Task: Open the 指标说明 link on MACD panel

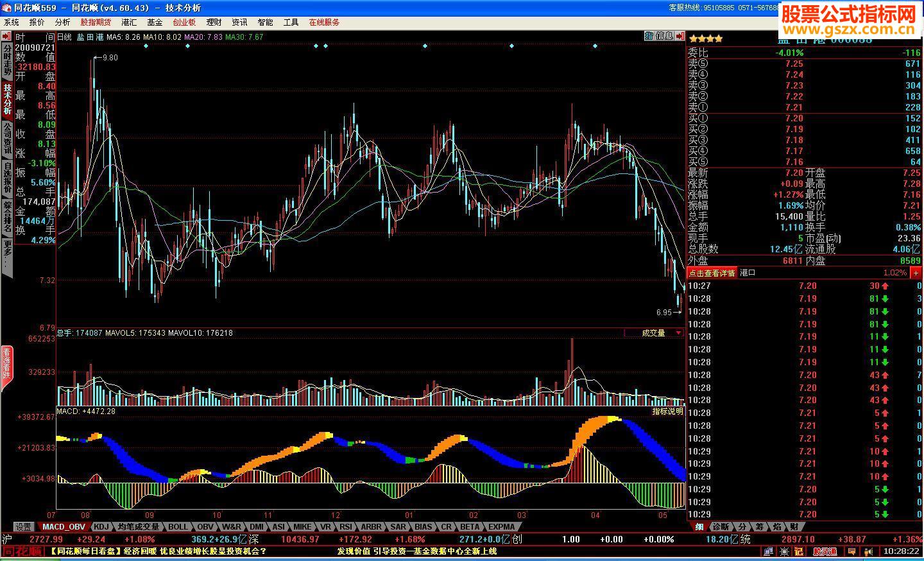Action: tap(667, 411)
